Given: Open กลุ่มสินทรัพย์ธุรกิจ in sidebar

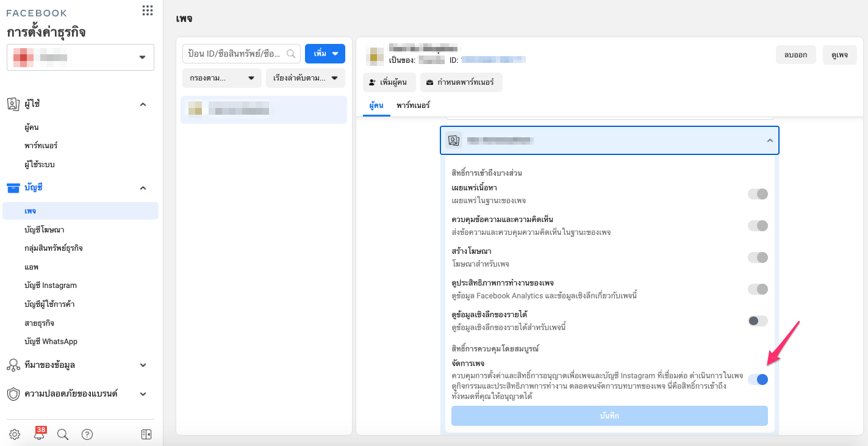Looking at the screenshot, I should [54, 248].
